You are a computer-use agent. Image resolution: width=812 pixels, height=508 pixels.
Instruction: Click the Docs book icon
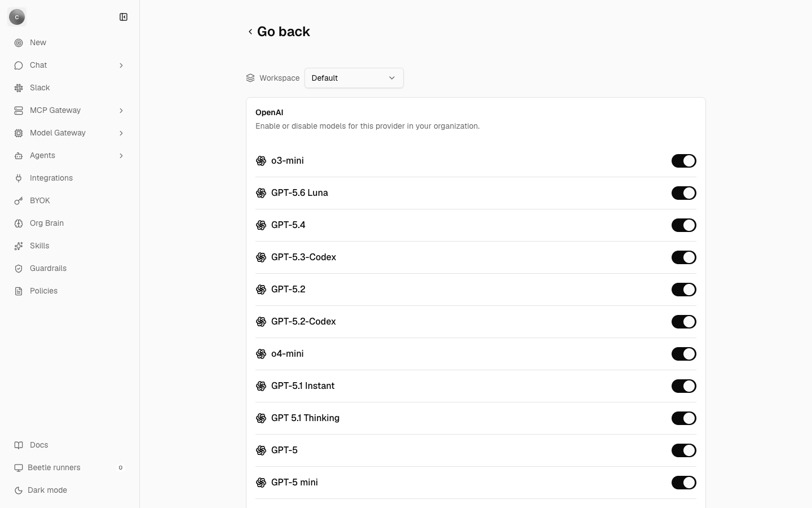pos(19,445)
